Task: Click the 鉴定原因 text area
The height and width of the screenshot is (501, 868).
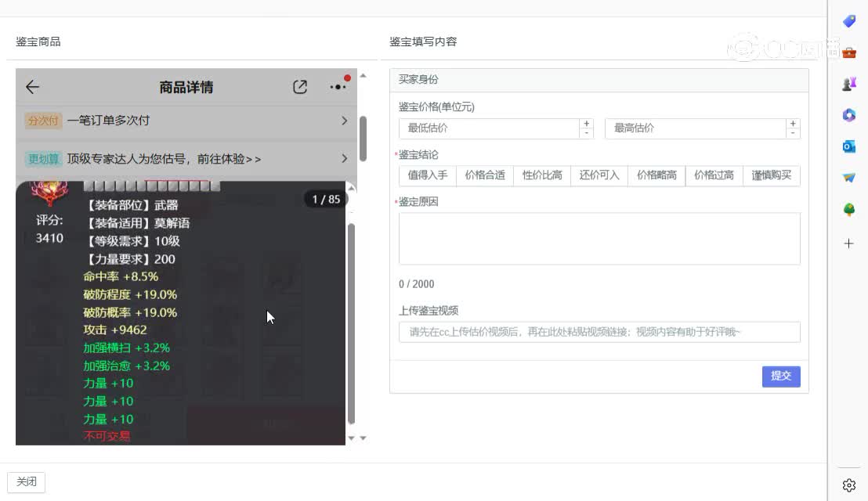Action: pyautogui.click(x=599, y=239)
